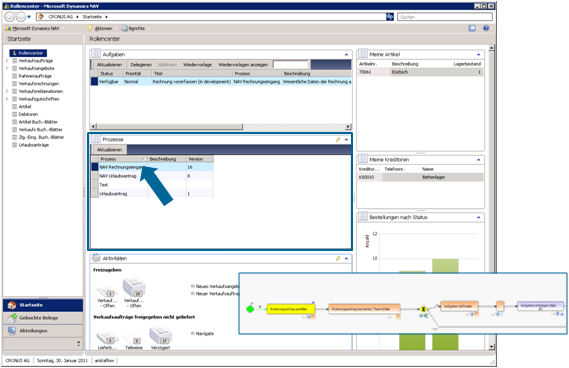Screen dimensions: 569x368
Task: Click the Verzögert document stack icon
Action: point(160,335)
